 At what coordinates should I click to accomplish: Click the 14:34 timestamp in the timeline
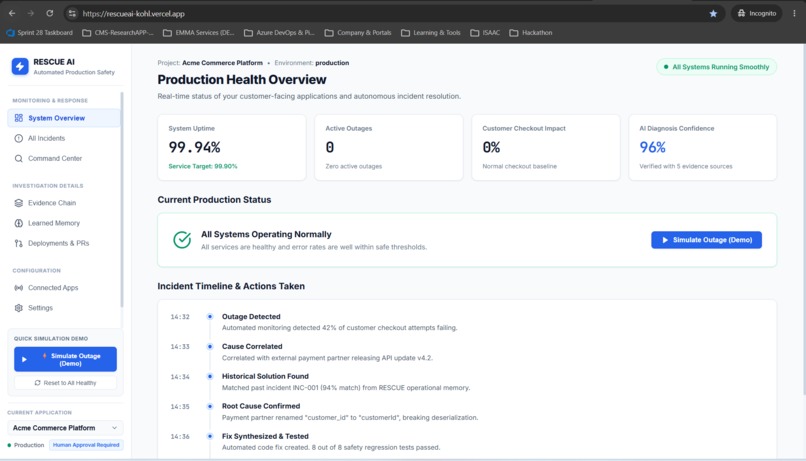point(180,377)
